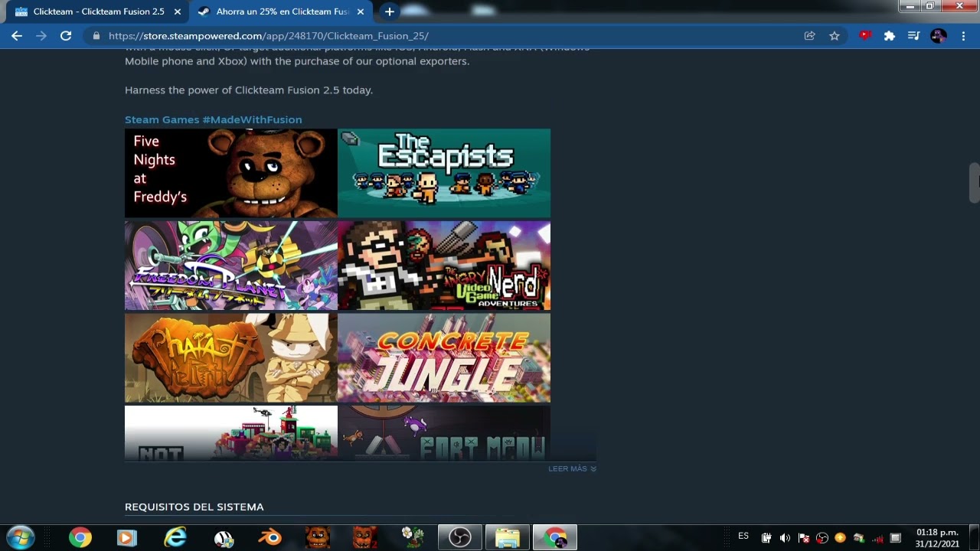
Task: Open the first Freddy taskbar icon
Action: 318,537
